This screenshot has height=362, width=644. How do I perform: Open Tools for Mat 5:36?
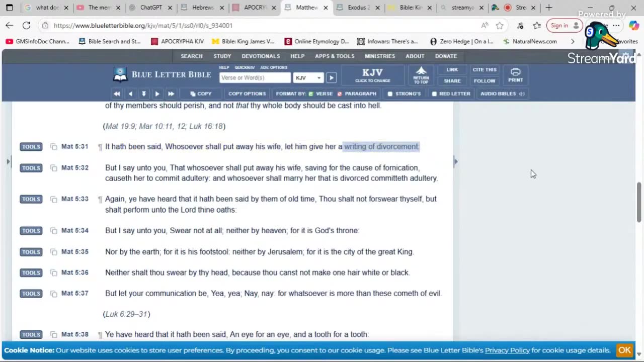point(31,273)
